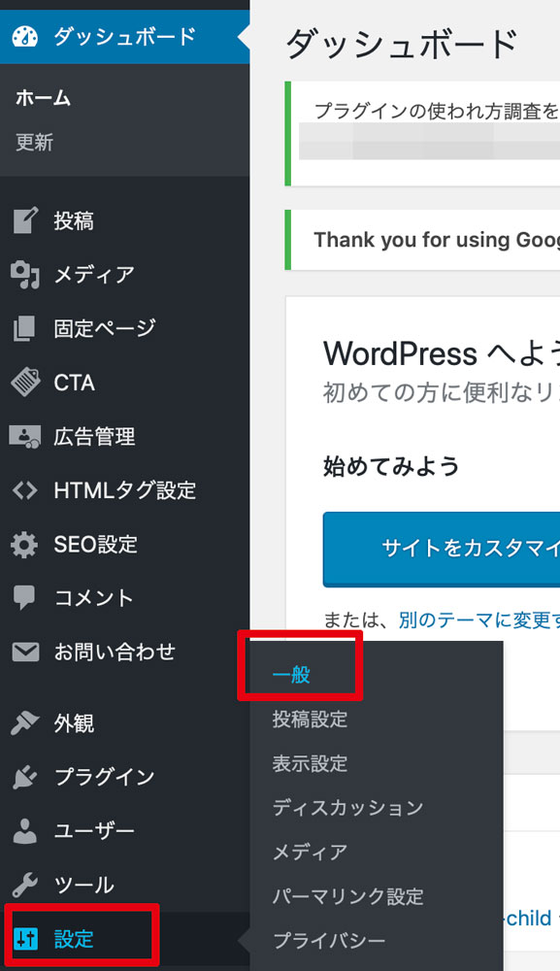The height and width of the screenshot is (971, 560).
Task: Click 初めての方に便利な subtitle text
Action: click(x=442, y=392)
